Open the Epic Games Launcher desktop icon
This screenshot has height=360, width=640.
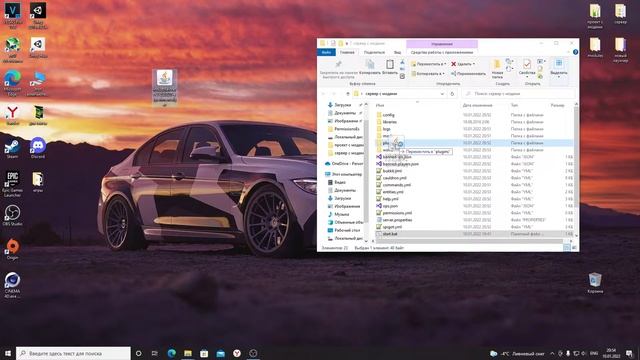click(x=12, y=184)
